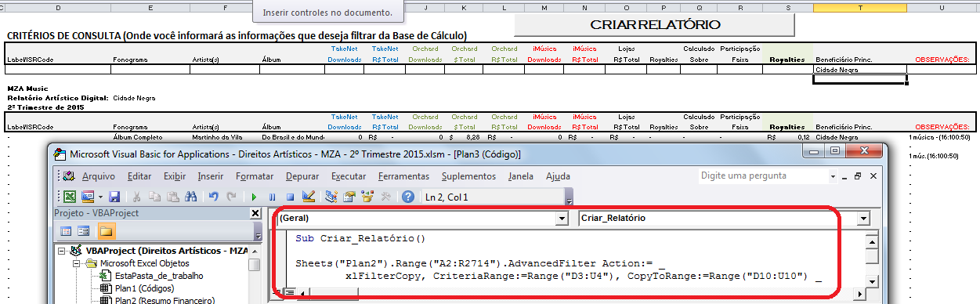The height and width of the screenshot is (304, 980).
Task: Open the Properties Window toolbar icon
Action: pyautogui.click(x=349, y=197)
